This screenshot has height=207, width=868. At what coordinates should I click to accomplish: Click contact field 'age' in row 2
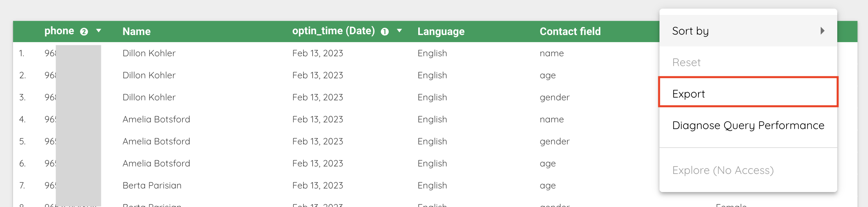pyautogui.click(x=548, y=76)
